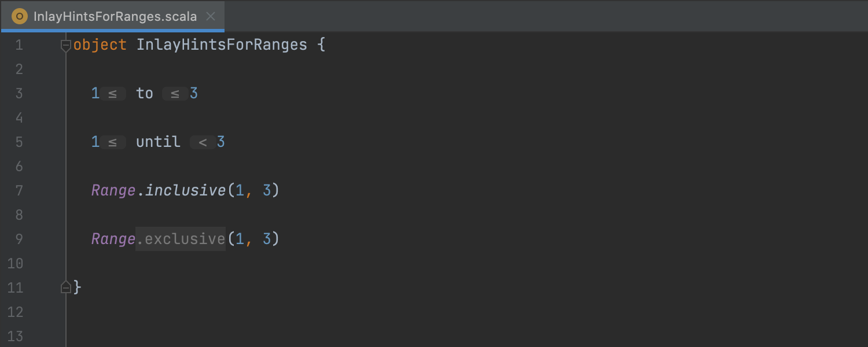Click the ≤ inlay hint before 3 on line 3
The height and width of the screenshot is (347, 868).
[x=175, y=94]
